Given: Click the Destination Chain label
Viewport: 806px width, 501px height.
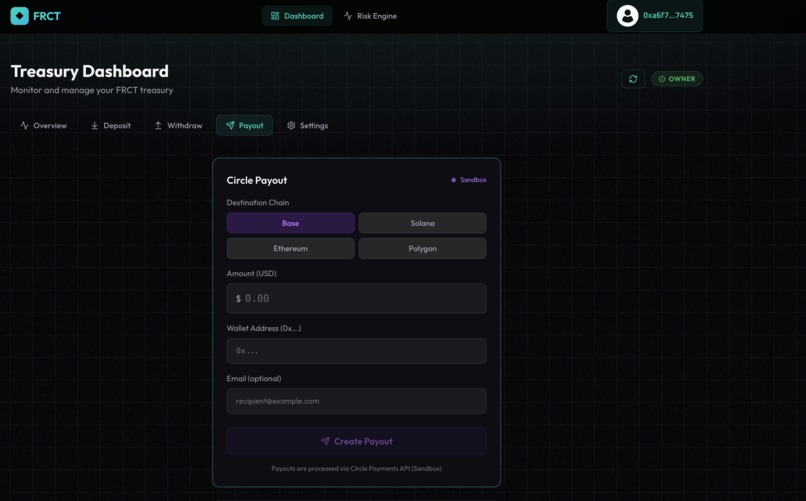Looking at the screenshot, I should tap(258, 202).
